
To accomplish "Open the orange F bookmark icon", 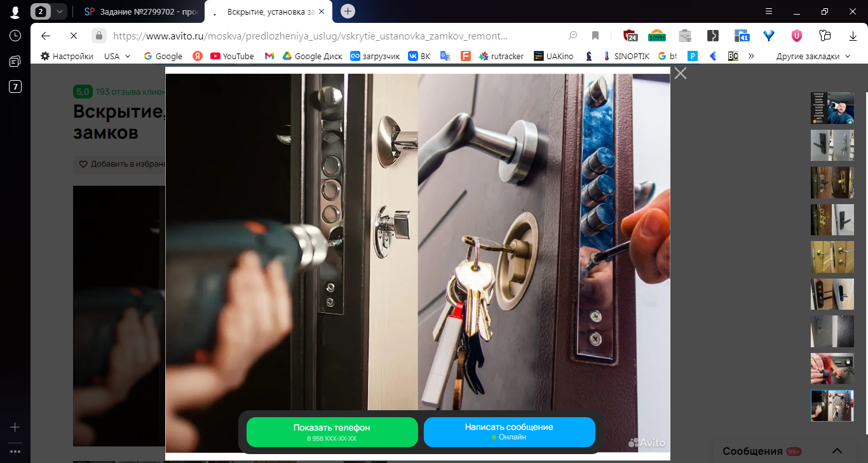I will click(466, 56).
